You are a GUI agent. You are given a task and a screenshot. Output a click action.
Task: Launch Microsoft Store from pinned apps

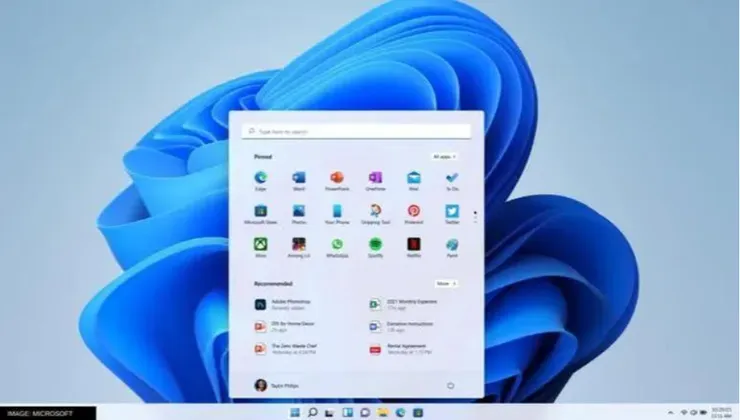[x=261, y=214]
